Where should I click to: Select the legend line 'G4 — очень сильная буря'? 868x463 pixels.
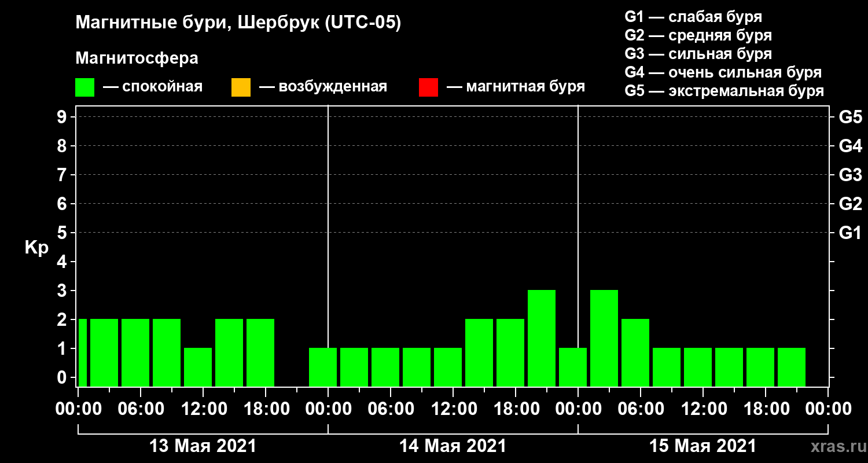click(723, 72)
